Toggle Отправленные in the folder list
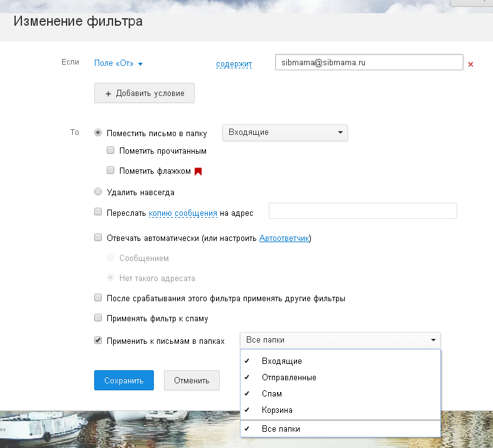Image resolution: width=493 pixels, height=448 pixels. coord(340,377)
